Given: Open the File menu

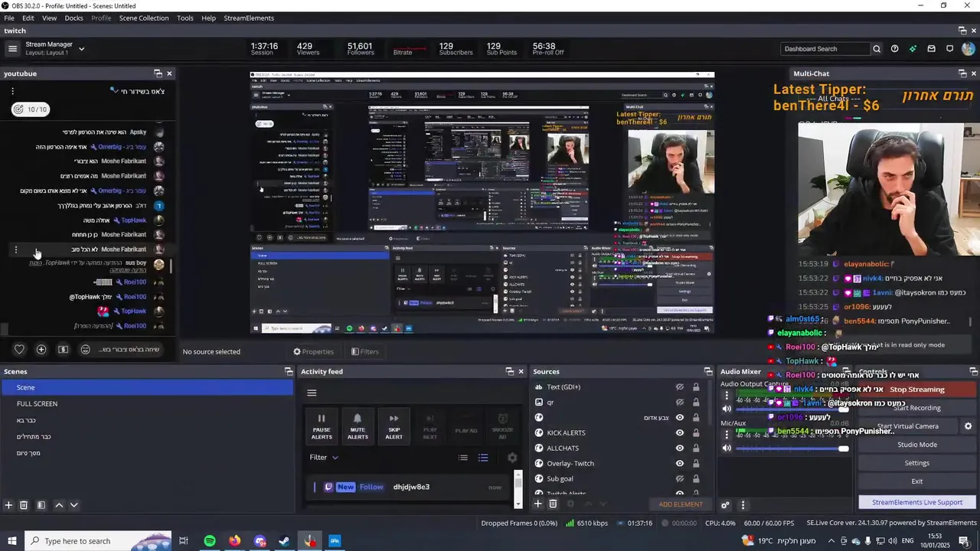Looking at the screenshot, I should [x=9, y=18].
